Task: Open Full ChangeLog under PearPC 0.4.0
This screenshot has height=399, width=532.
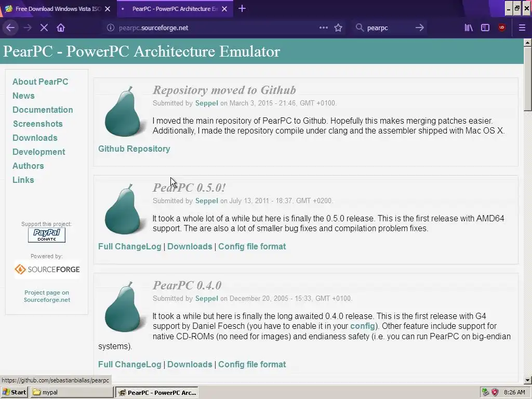Action: 129,364
